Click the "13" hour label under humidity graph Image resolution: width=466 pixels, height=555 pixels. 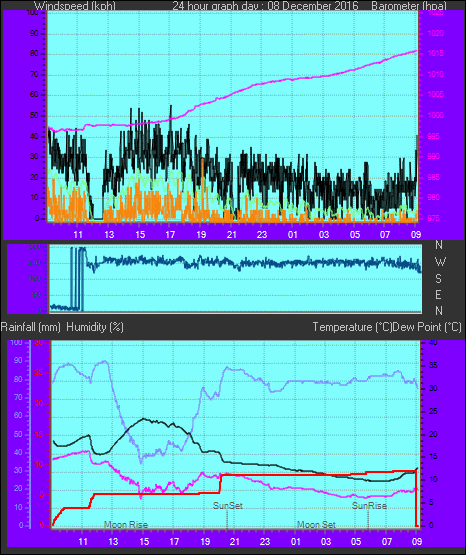click(x=113, y=542)
